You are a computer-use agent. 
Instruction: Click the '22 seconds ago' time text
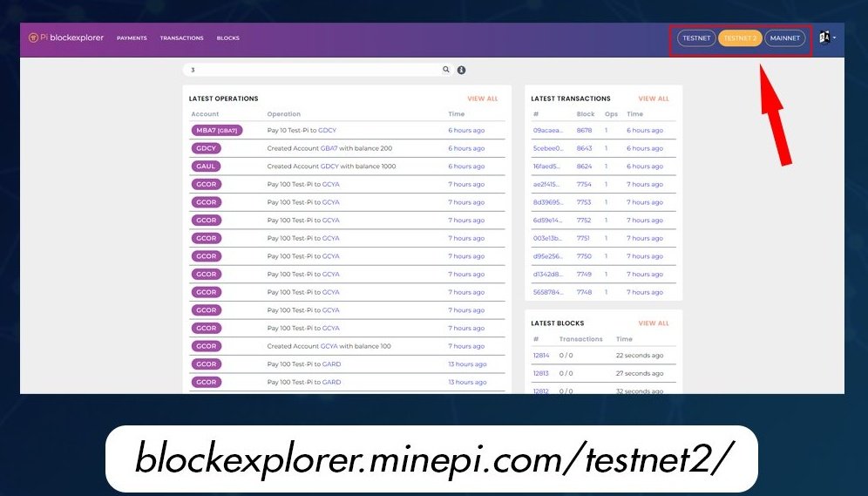(x=640, y=356)
